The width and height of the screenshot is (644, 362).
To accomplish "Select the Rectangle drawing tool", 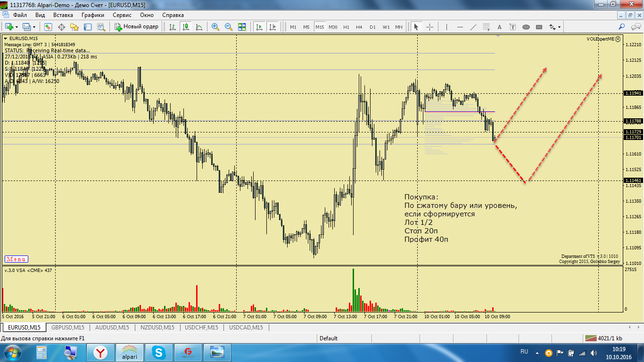I will pyautogui.click(x=539, y=27).
